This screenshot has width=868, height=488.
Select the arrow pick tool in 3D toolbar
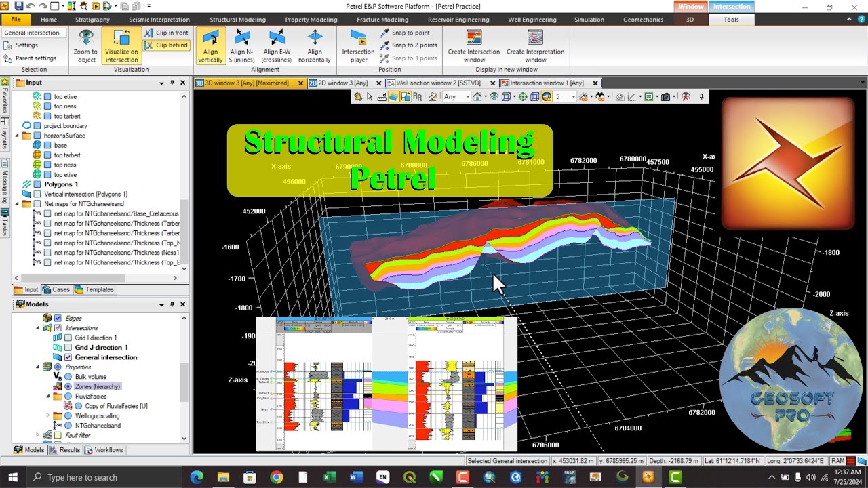pos(370,97)
